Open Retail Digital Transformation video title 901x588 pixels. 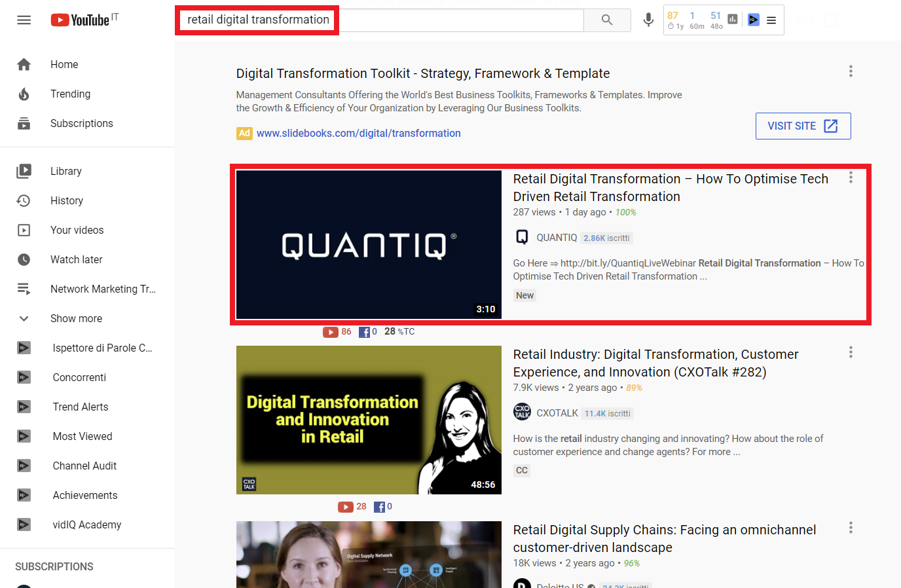671,188
